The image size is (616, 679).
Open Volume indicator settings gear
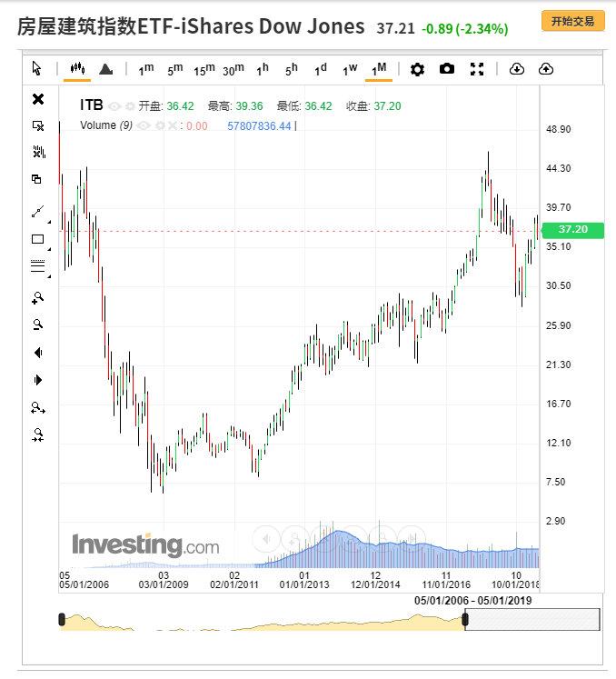(x=160, y=125)
